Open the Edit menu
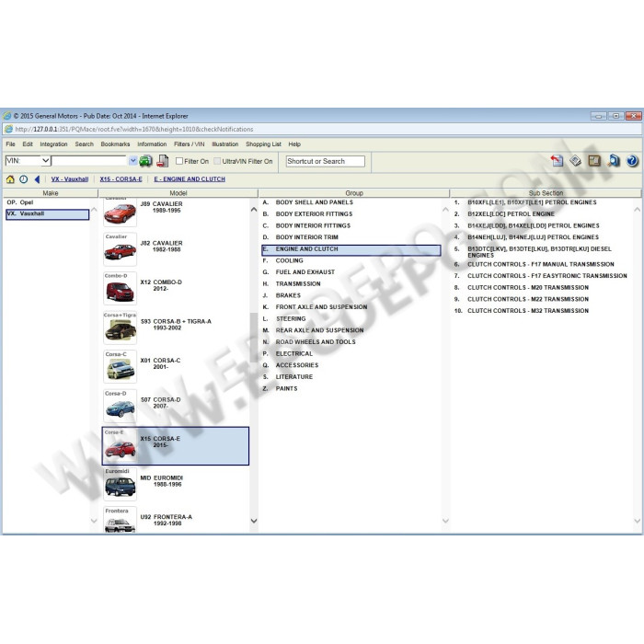 (x=28, y=144)
